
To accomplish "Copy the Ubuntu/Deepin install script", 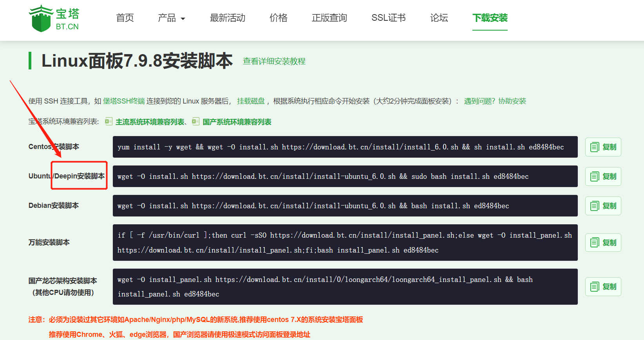I will pyautogui.click(x=603, y=176).
